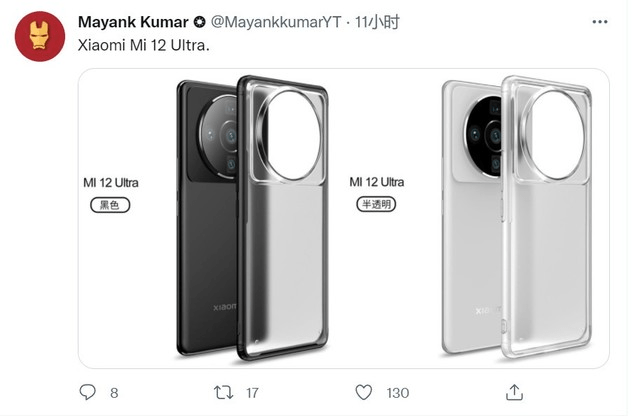The height and width of the screenshot is (416, 640).
Task: Click the right MI 12 Ultra label
Action: coord(376,182)
